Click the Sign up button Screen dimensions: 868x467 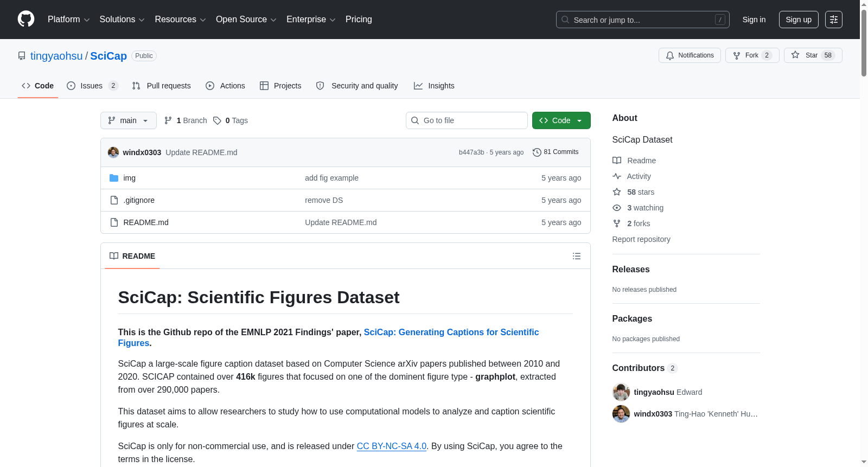pyautogui.click(x=799, y=20)
